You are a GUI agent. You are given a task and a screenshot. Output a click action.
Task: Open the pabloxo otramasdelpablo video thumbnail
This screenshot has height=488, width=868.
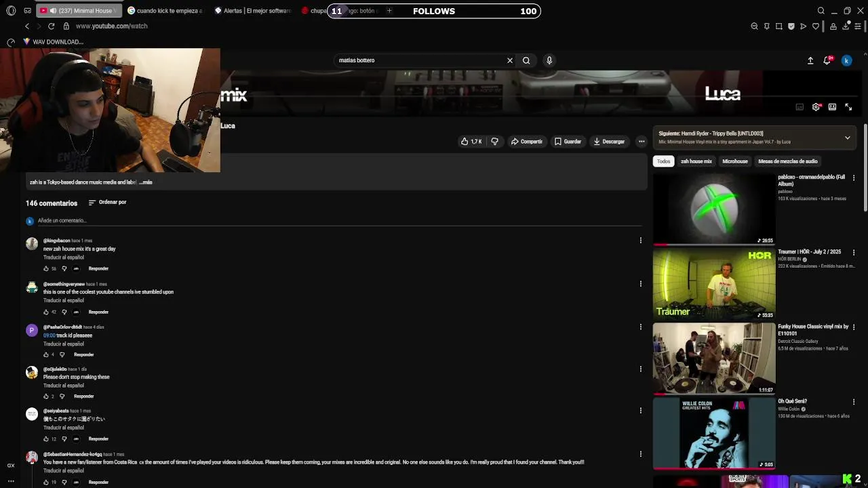(714, 209)
